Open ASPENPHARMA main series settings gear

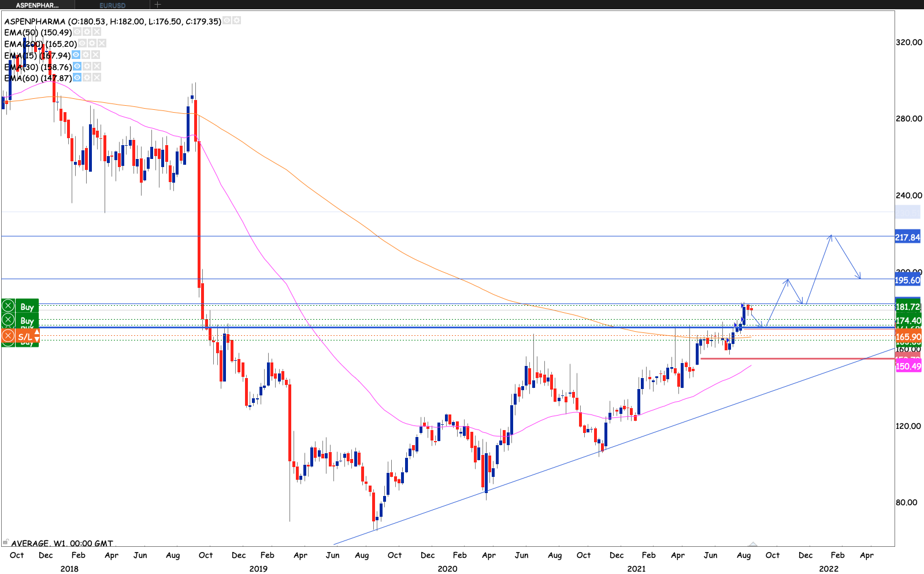(x=236, y=21)
